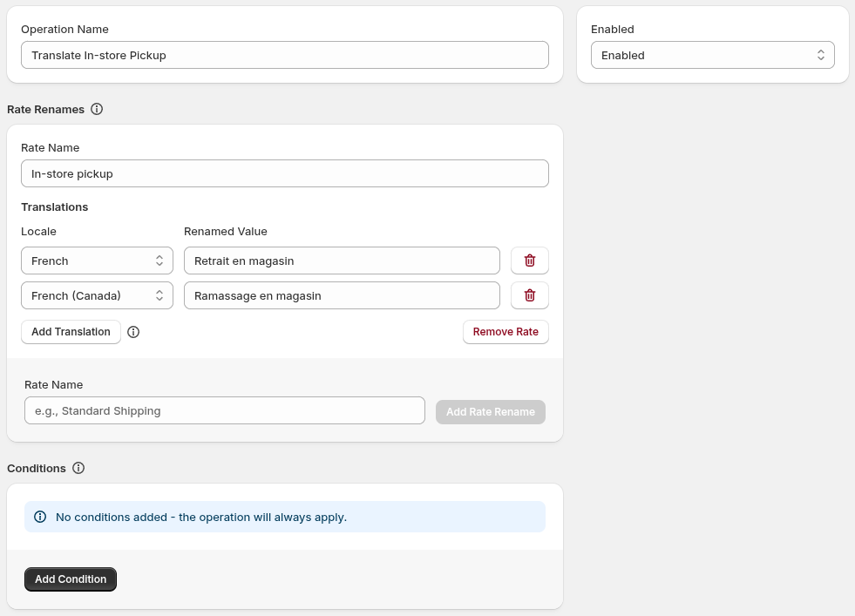Focus the Operation Name input field

pos(285,55)
